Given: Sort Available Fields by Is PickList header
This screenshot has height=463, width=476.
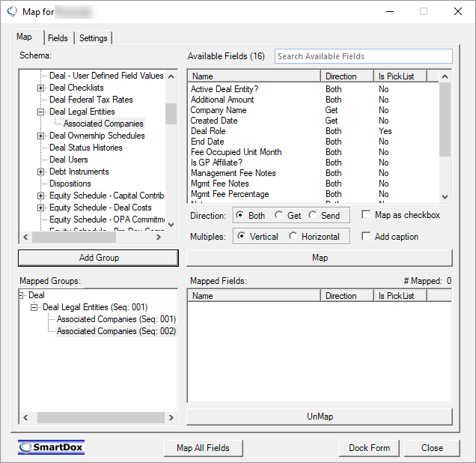Looking at the screenshot, I should pyautogui.click(x=400, y=76).
